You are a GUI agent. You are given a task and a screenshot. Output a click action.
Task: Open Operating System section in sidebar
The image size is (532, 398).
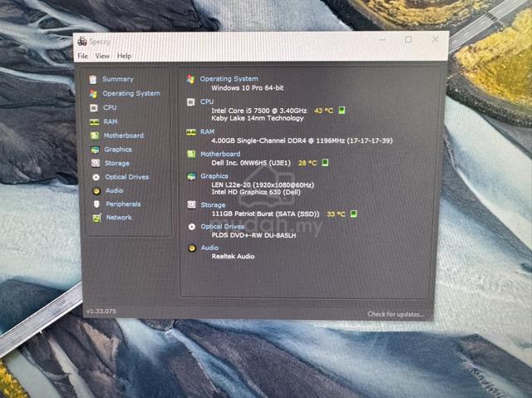click(x=131, y=94)
